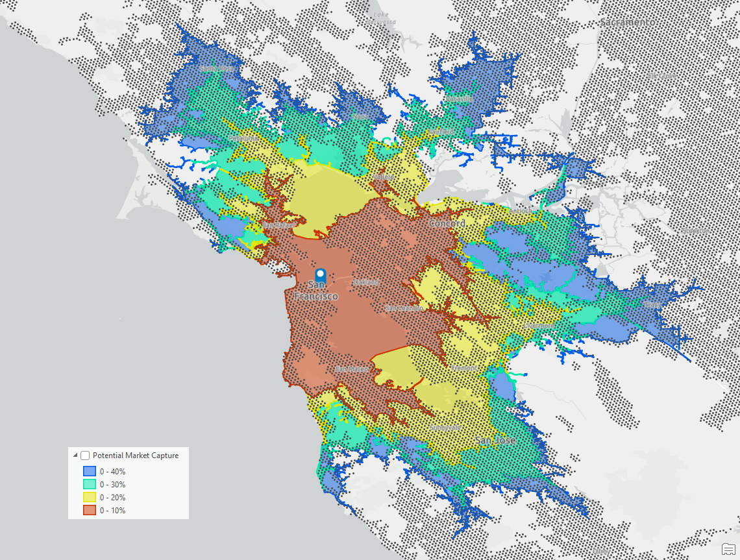
Task: Click the Livermore map label
Action: [539, 326]
